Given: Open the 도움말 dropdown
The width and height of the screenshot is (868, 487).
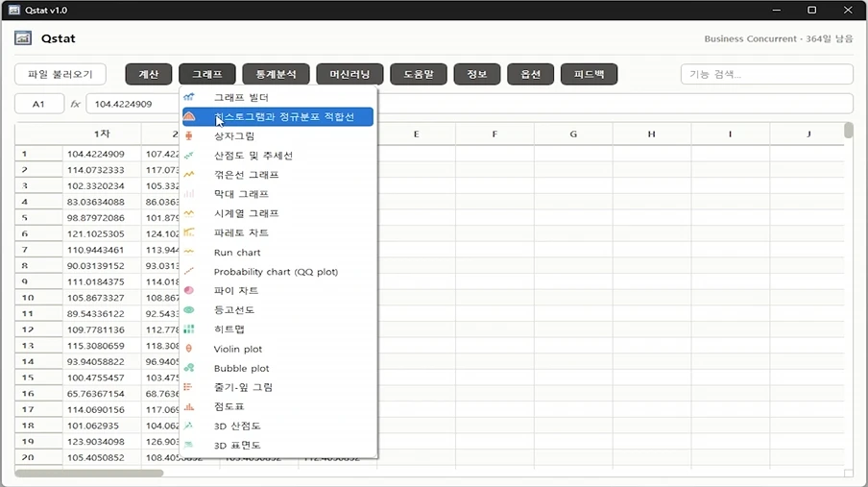Looking at the screenshot, I should (x=419, y=74).
